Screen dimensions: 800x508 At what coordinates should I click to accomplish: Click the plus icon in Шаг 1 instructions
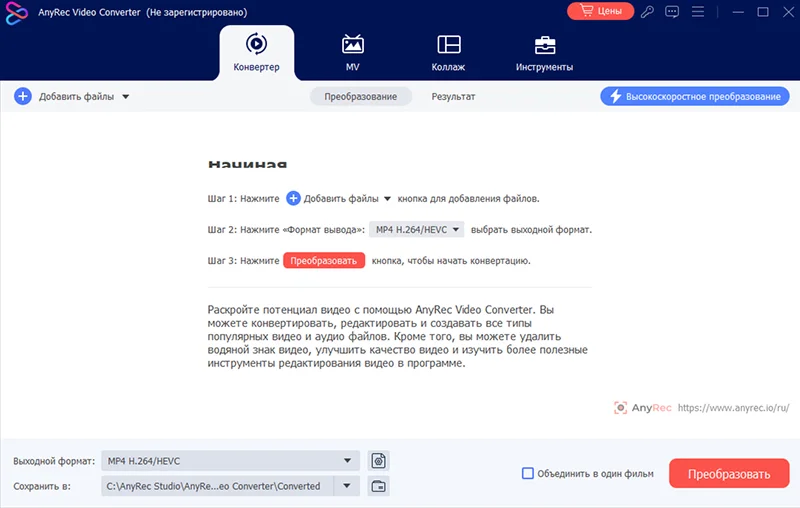click(x=293, y=198)
